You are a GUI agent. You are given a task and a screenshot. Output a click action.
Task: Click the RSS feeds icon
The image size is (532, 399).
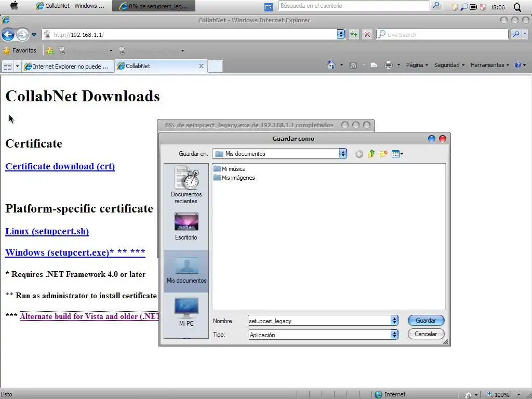353,65
